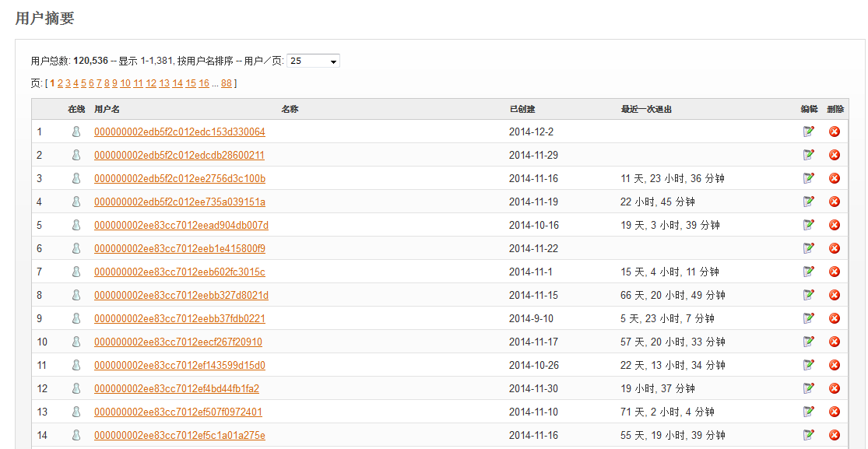The width and height of the screenshot is (868, 449).
Task: Delete user ending in 143599d15d0
Action: tap(835, 364)
